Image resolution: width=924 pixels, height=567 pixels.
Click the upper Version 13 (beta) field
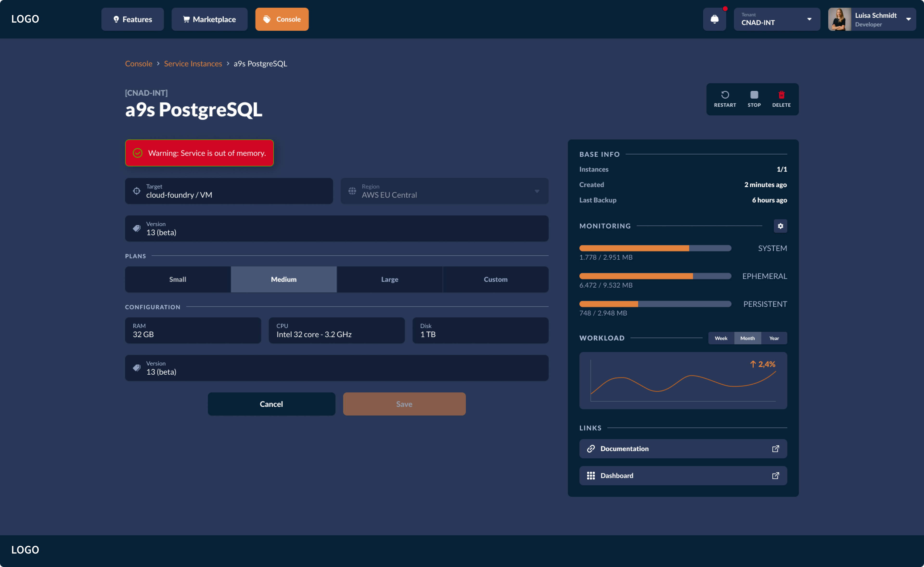coord(336,228)
